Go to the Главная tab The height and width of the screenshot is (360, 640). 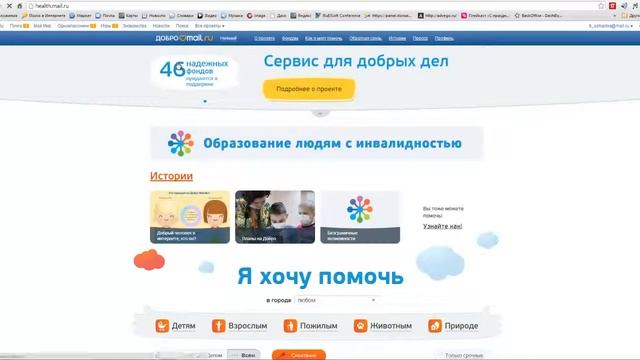click(x=228, y=38)
